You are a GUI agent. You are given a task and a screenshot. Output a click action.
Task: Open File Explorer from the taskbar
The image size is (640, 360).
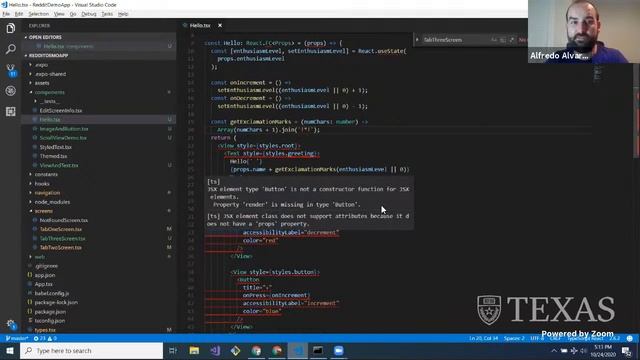pos(194,351)
